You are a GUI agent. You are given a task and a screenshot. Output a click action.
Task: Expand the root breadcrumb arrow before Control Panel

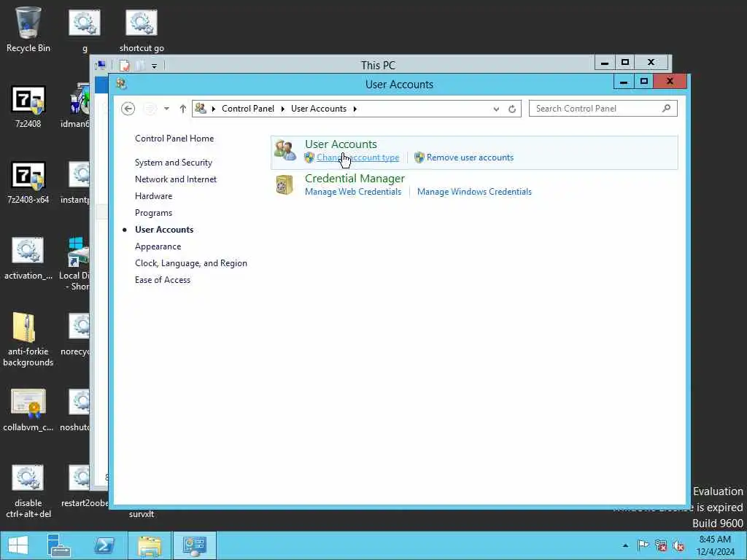(214, 109)
